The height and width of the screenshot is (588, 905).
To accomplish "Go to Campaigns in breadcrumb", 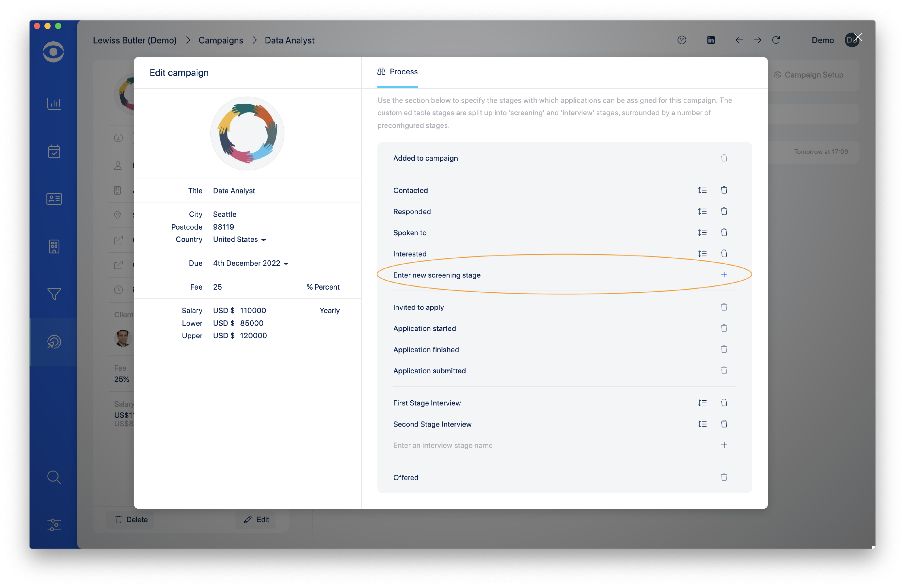I will tap(221, 40).
